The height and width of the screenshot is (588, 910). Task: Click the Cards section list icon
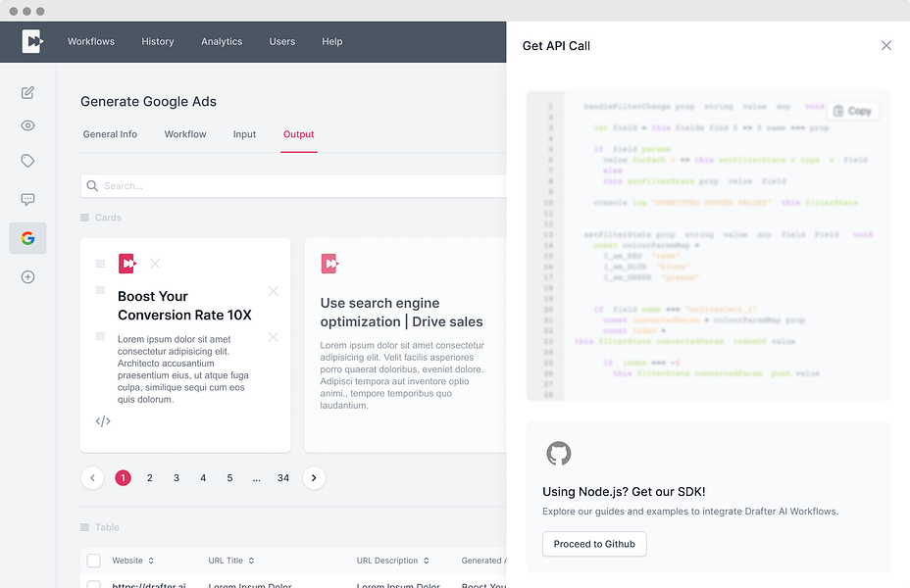(84, 218)
